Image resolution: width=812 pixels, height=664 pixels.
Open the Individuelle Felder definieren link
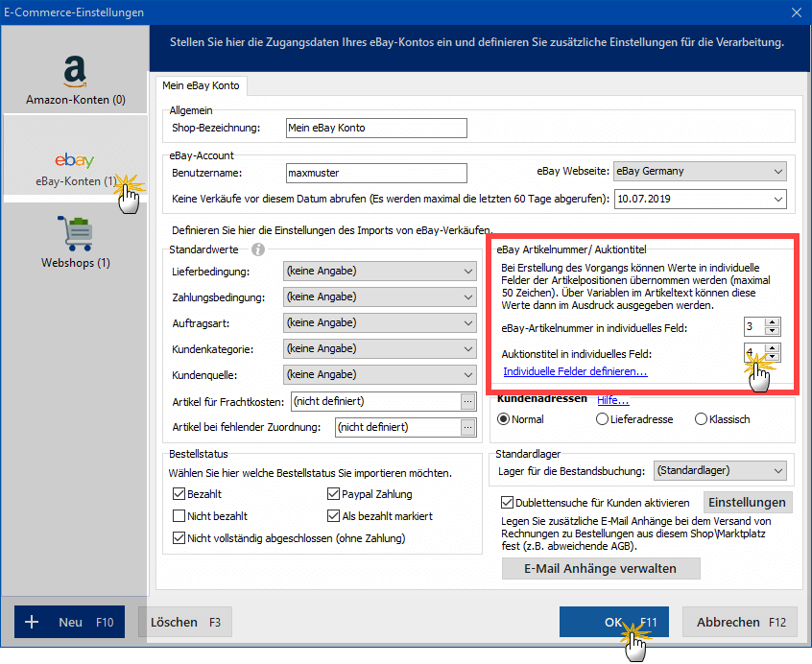575,371
